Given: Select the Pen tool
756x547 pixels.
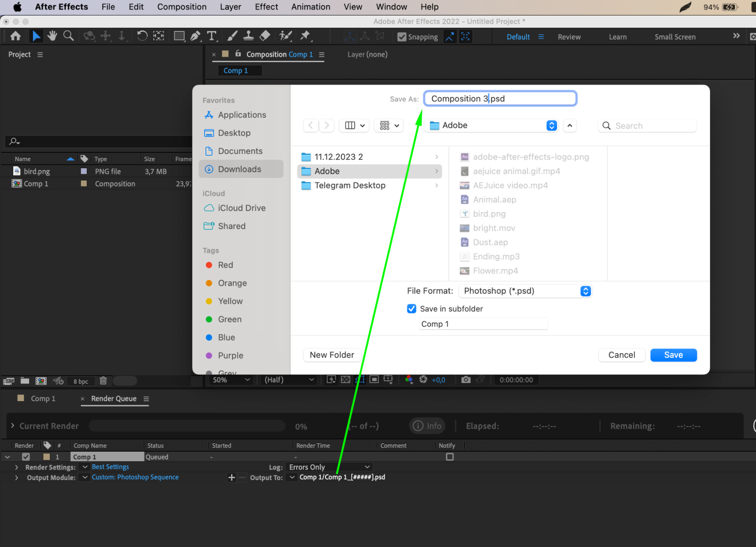Looking at the screenshot, I should pyautogui.click(x=195, y=36).
